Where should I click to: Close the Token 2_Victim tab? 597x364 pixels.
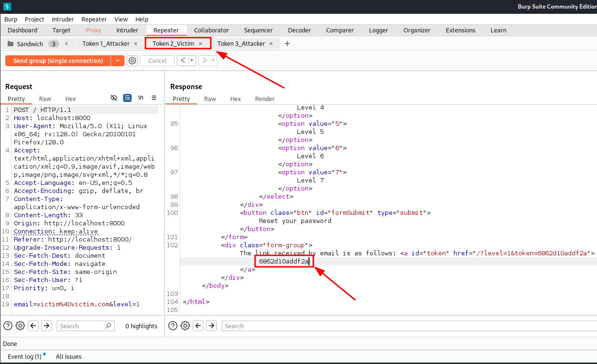(201, 43)
